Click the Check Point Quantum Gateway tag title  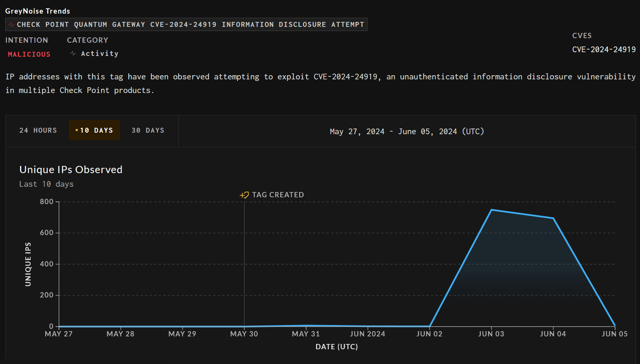[x=190, y=25]
